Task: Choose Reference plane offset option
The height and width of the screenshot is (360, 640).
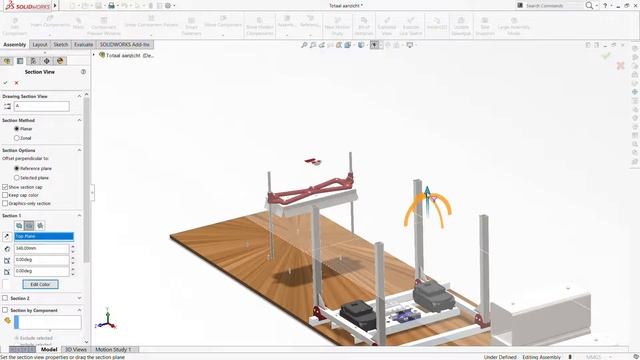Action: coord(16,168)
